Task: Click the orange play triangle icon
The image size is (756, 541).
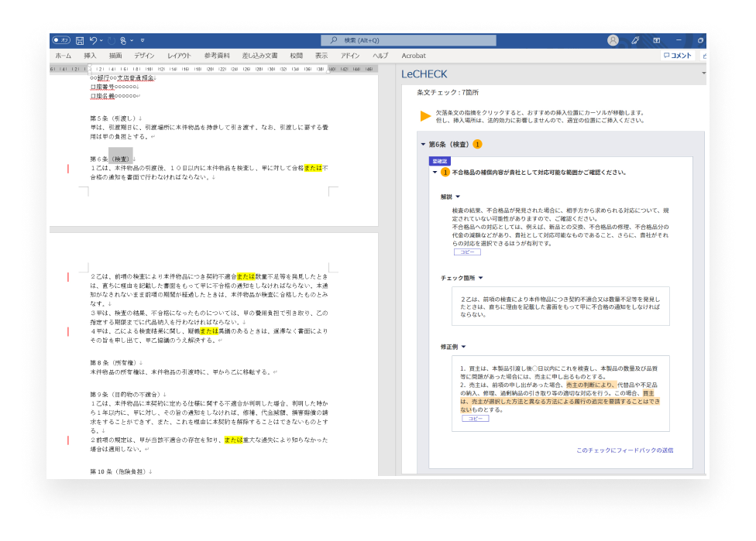Action: [425, 116]
